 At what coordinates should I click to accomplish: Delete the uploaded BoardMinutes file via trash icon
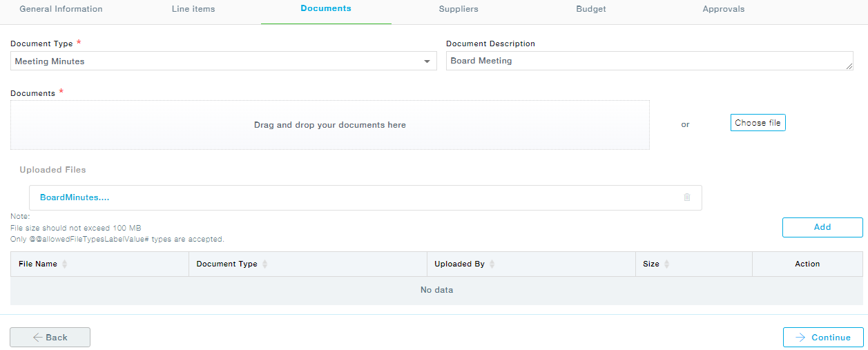(686, 197)
